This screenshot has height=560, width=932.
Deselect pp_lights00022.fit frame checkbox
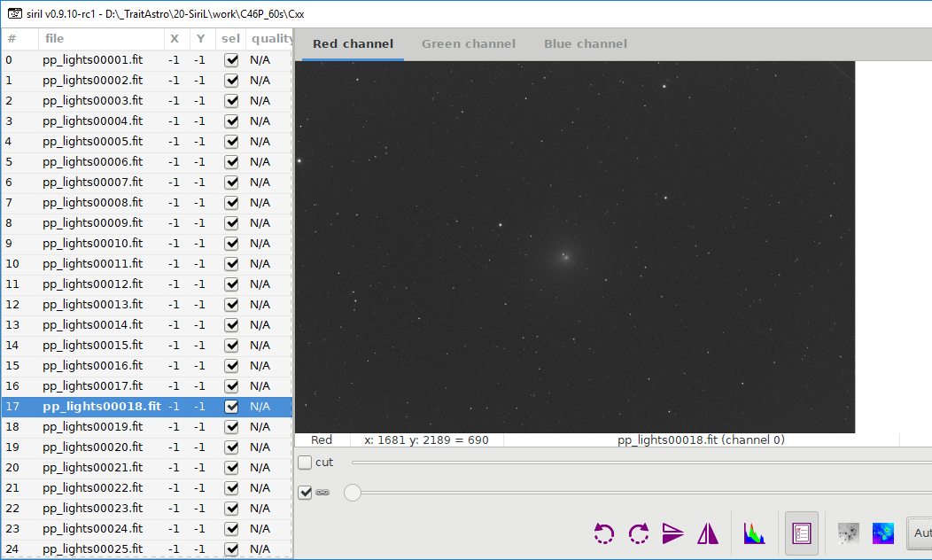(231, 487)
